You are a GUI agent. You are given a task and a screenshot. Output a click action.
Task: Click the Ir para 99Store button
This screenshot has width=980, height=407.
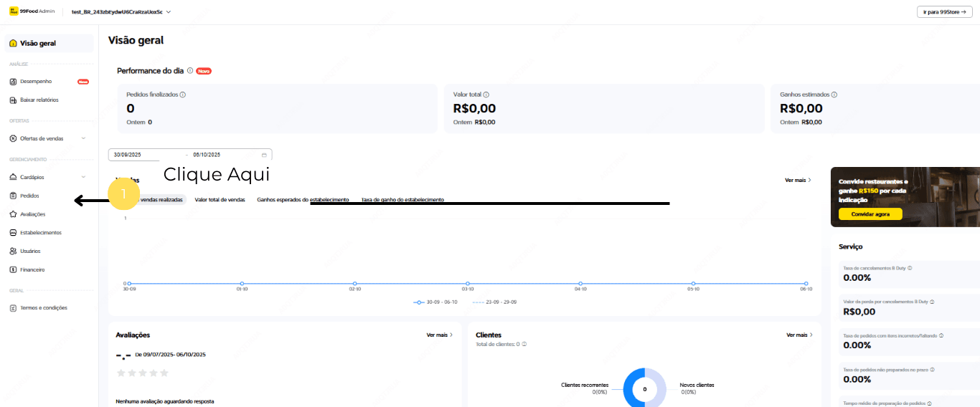tap(945, 12)
